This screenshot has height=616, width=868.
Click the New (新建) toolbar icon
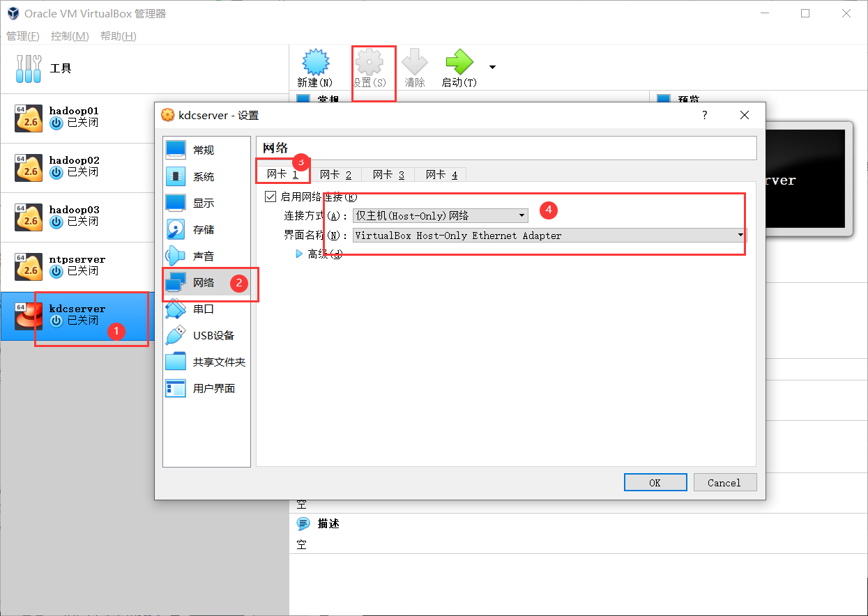click(314, 62)
